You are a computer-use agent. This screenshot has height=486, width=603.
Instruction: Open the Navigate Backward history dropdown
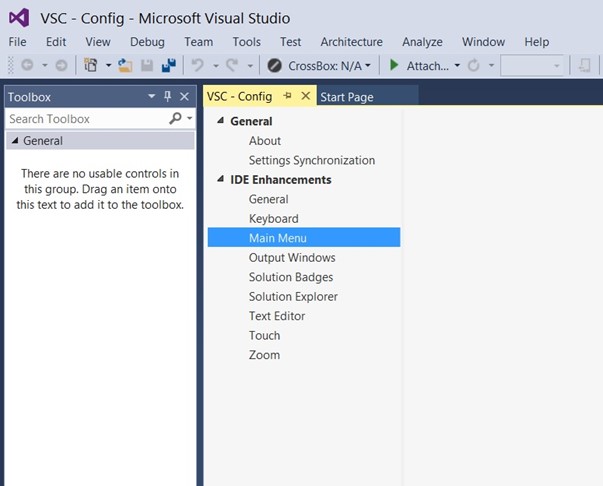45,65
